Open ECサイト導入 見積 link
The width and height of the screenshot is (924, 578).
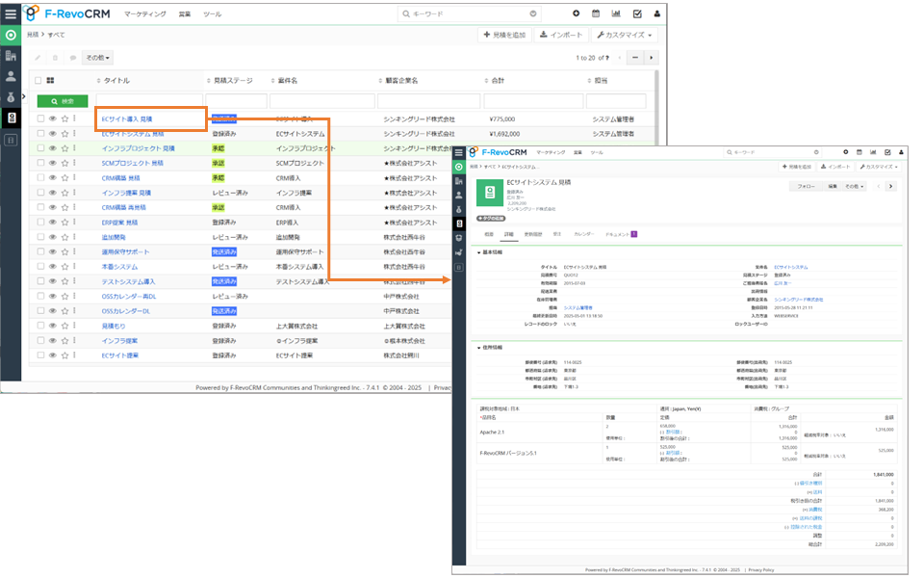click(127, 119)
